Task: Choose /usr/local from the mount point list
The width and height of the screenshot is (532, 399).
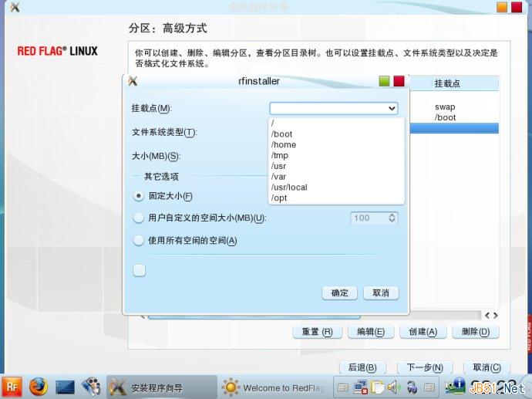Action: tap(336, 187)
